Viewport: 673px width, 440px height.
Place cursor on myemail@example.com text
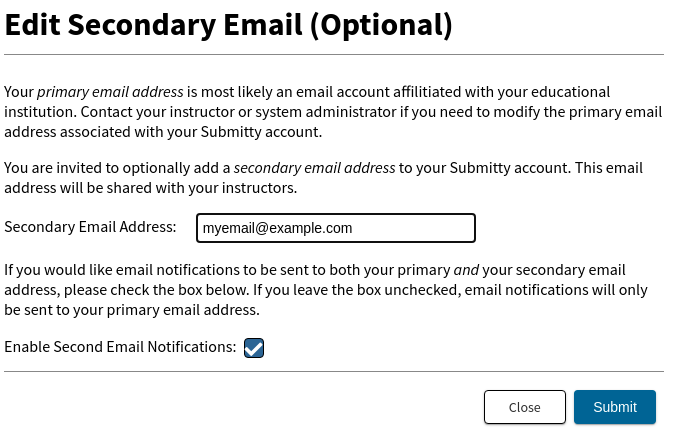277,228
